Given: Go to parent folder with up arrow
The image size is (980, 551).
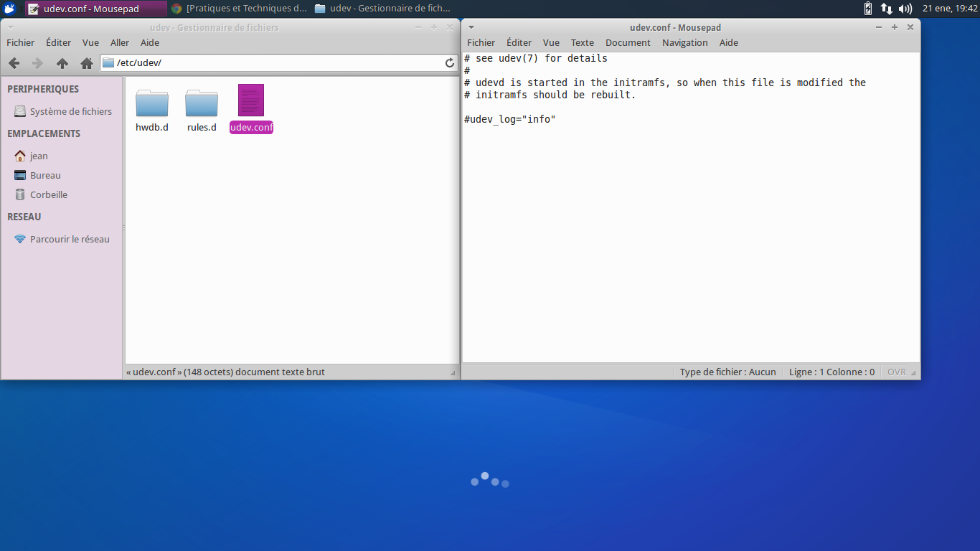Looking at the screenshot, I should (x=62, y=63).
